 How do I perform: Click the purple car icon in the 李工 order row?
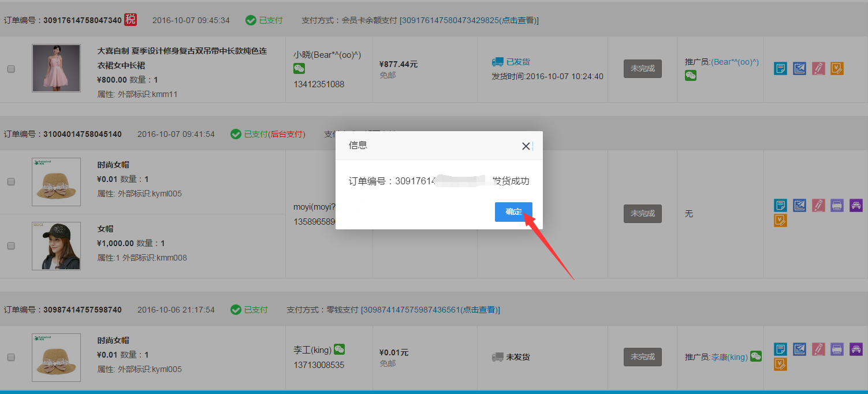[855, 349]
